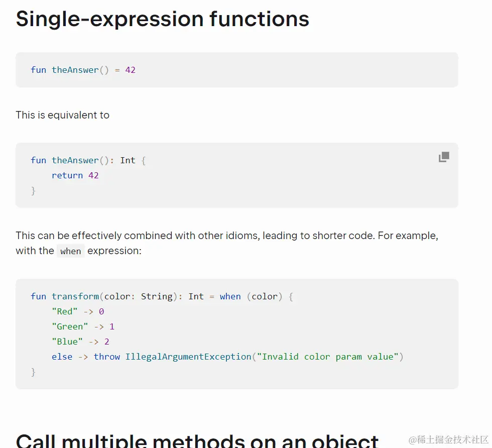Click the 'return 42' code line

click(75, 175)
